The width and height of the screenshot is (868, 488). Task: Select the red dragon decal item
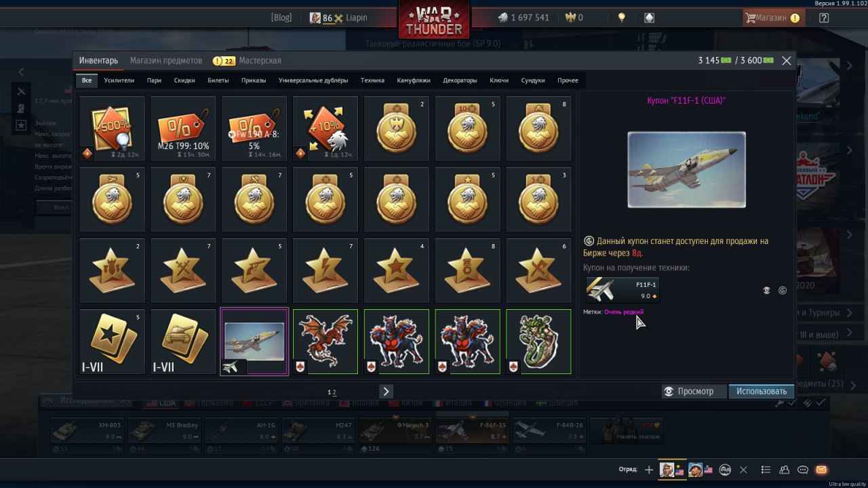coord(325,342)
